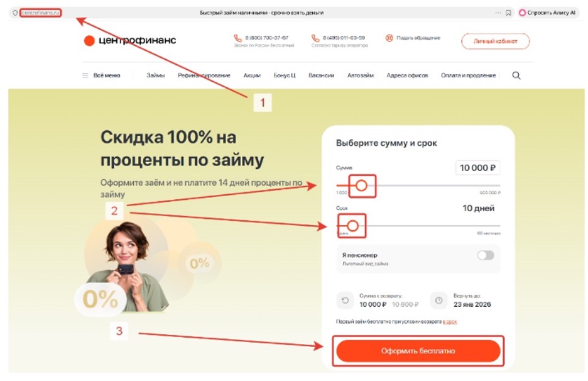Click the 10 000 ₽ amount field
Screen dimensions: 588x381
coord(477,168)
